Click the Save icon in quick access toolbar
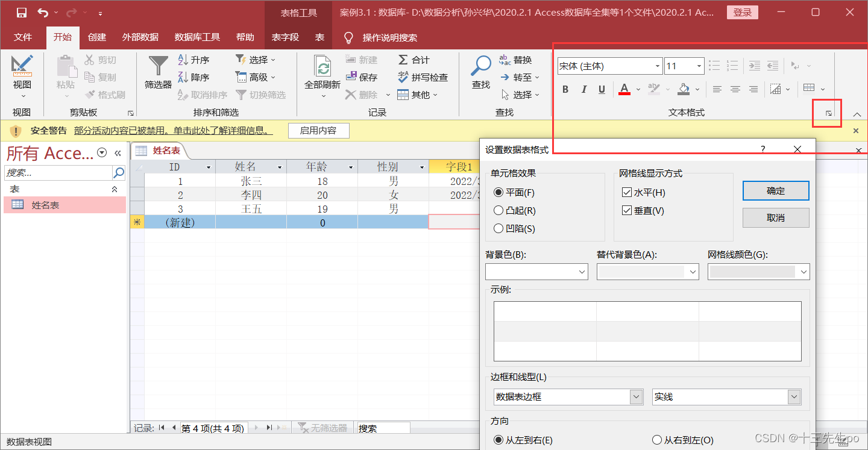This screenshot has height=450, width=868. (22, 13)
